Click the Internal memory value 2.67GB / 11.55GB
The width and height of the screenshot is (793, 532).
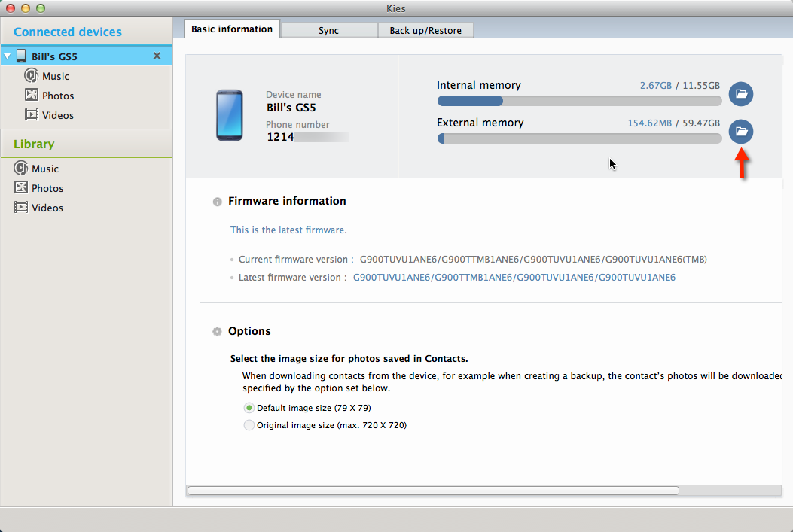click(680, 85)
